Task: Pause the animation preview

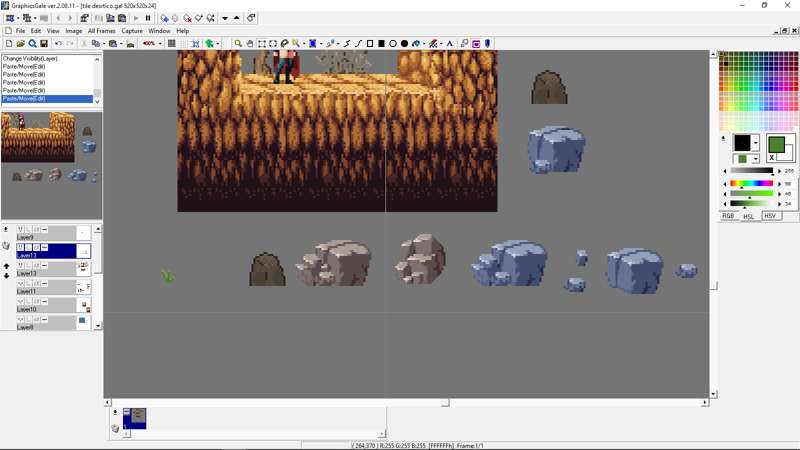Action: [x=148, y=18]
